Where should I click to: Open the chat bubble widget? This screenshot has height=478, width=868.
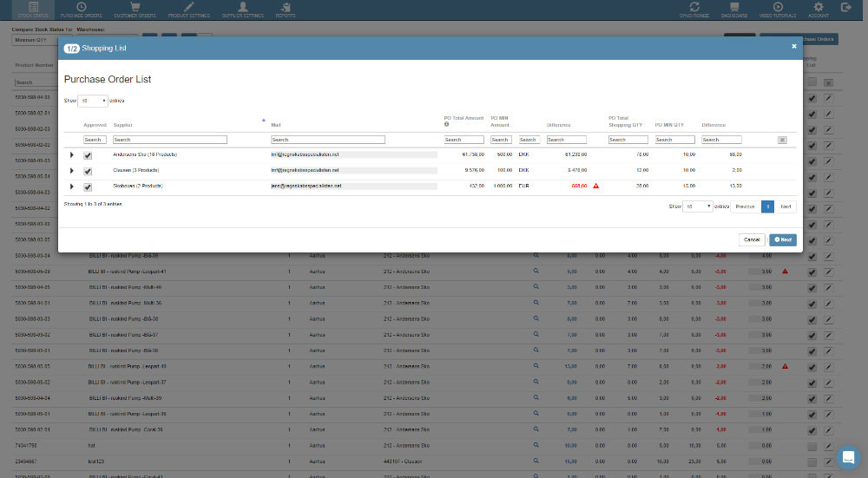click(847, 457)
